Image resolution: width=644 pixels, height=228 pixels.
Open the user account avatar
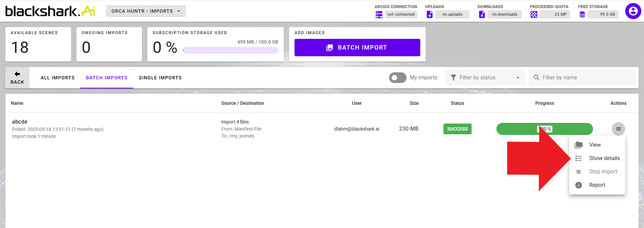(633, 11)
